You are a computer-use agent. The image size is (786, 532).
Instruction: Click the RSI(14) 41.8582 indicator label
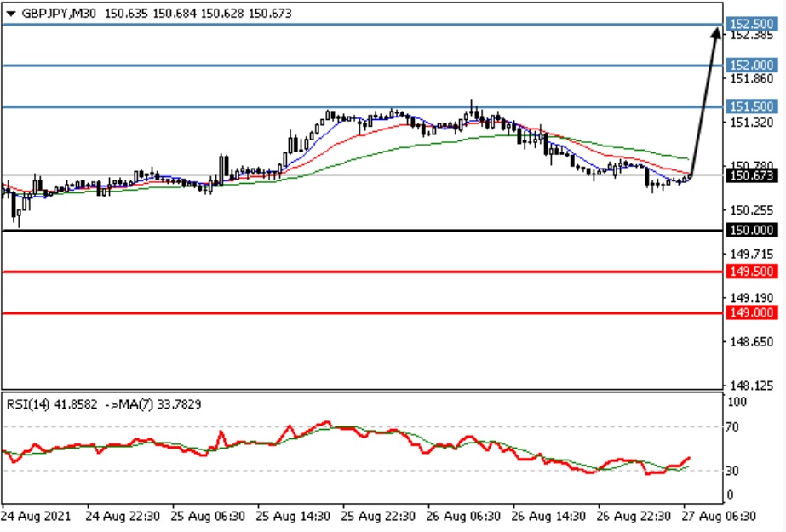52,404
